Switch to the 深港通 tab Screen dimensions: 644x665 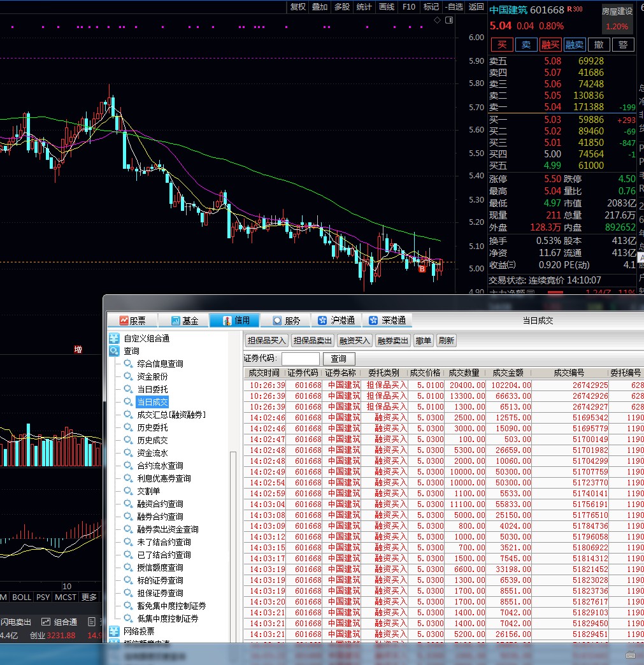pos(387,320)
